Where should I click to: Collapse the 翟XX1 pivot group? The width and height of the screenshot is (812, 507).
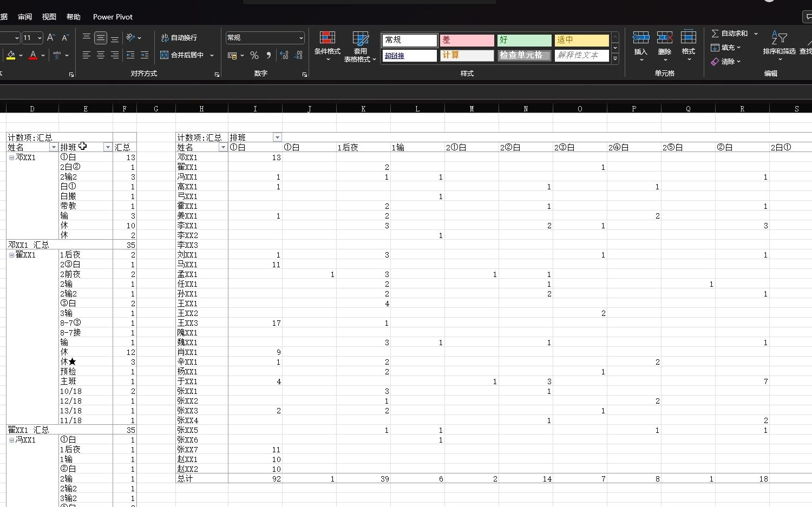pos(11,255)
